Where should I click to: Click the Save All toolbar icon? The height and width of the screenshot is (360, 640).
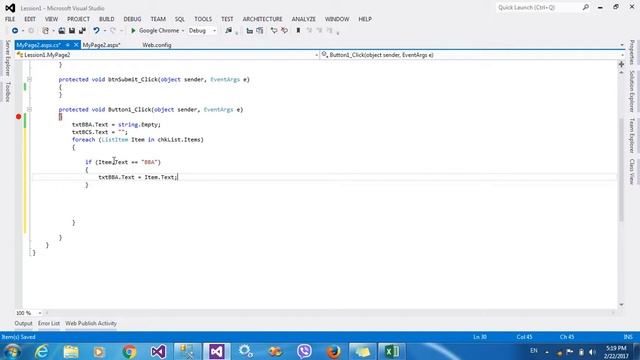click(82, 31)
